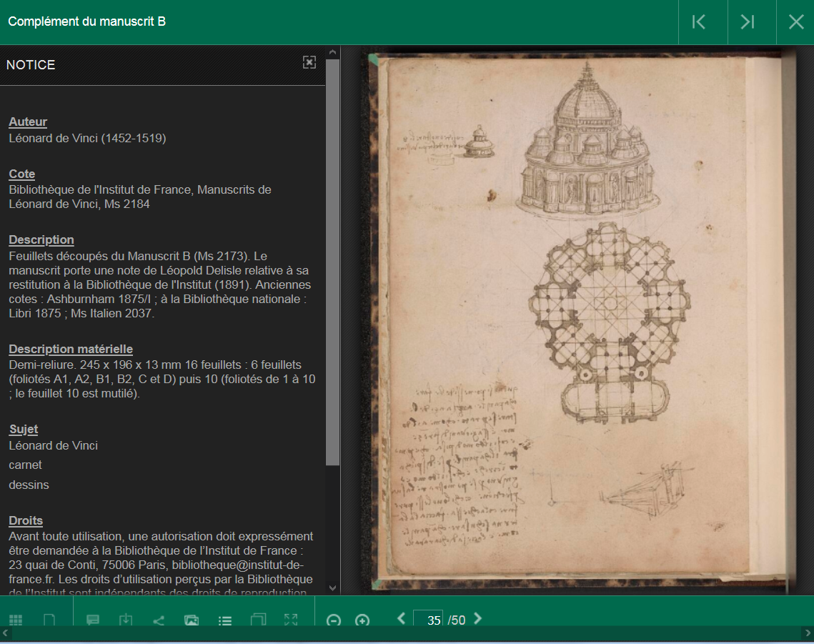Screen dimensions: 814x644
Task: Open the table of contents list icon
Action: (225, 620)
